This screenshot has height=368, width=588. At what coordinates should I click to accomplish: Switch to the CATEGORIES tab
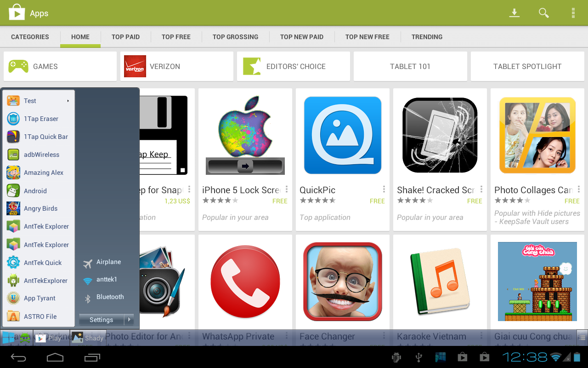coord(30,37)
